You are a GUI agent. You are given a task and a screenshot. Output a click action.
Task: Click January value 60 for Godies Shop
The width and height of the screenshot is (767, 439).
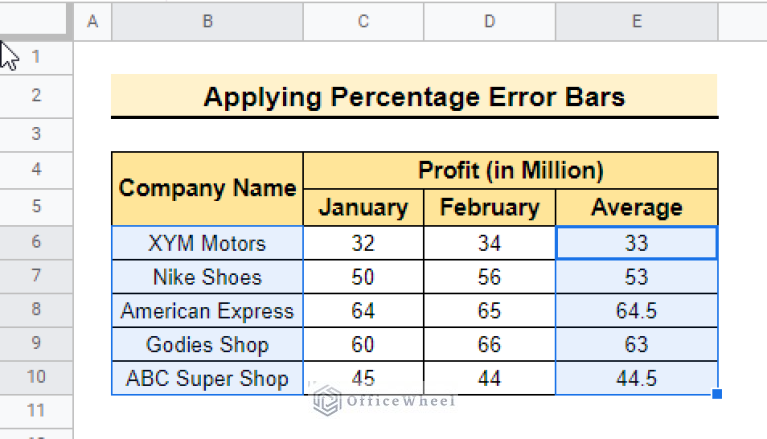pyautogui.click(x=363, y=344)
